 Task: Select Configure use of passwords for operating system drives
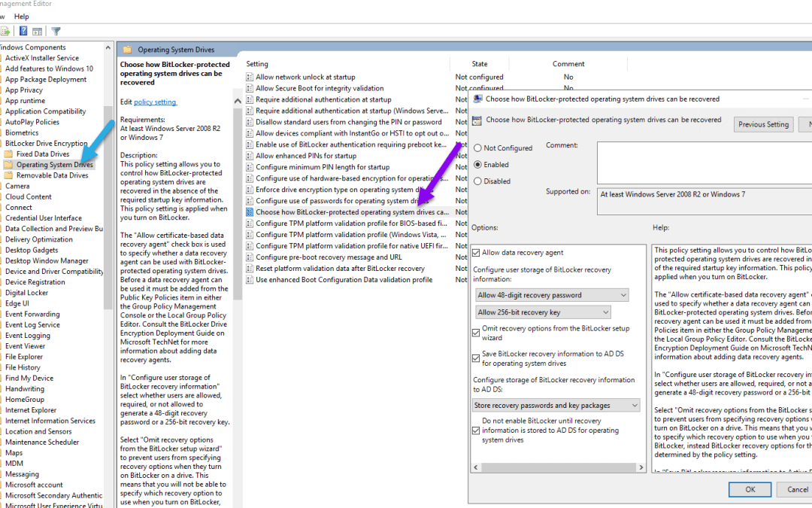(342, 201)
